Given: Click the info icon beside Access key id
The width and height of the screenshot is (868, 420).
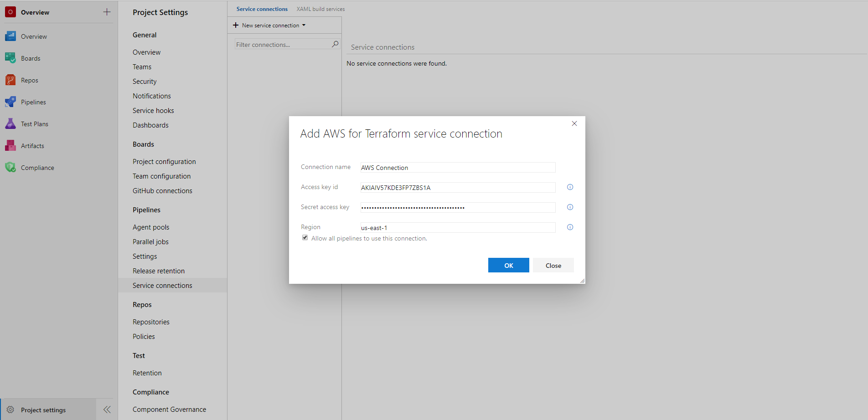Looking at the screenshot, I should tap(569, 187).
